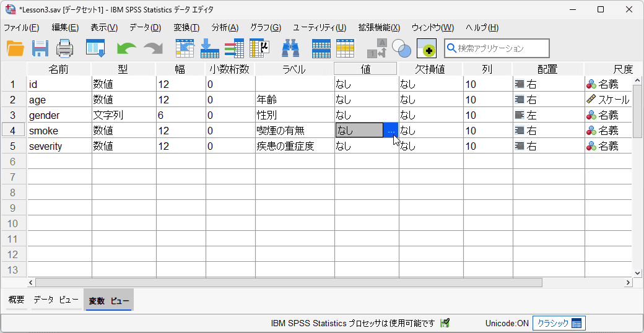Click the left-align icon in gender row
Viewport: 644px width, 333px height.
[x=520, y=115]
